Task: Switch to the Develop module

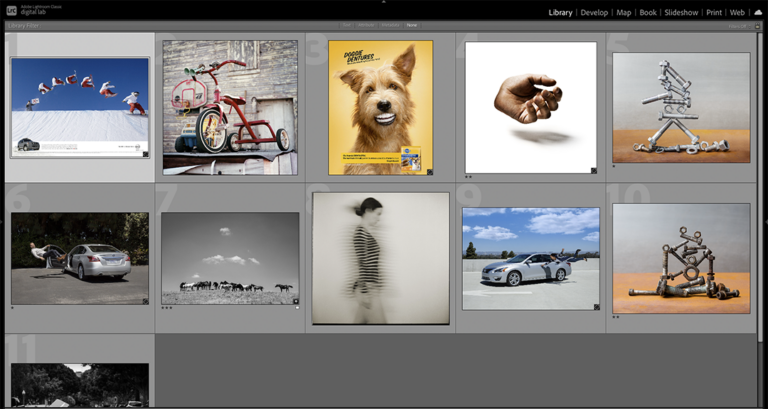Action: tap(594, 13)
